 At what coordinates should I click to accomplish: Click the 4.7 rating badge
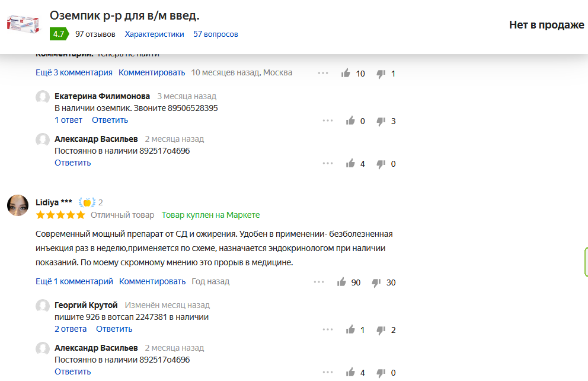coord(59,34)
